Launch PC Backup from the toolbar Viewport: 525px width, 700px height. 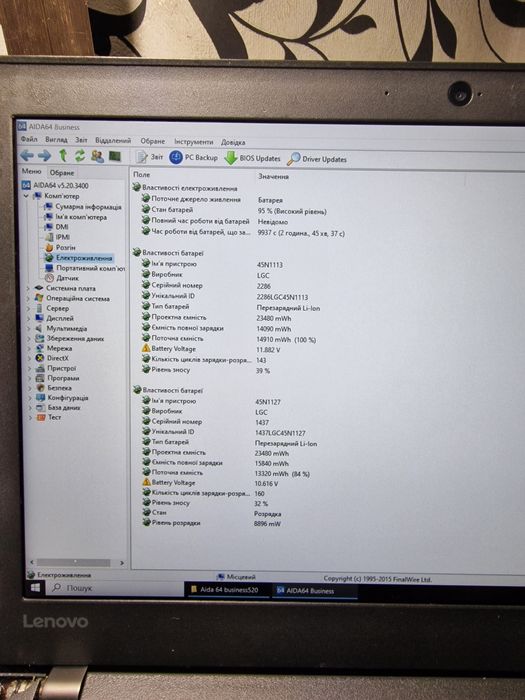coord(194,158)
